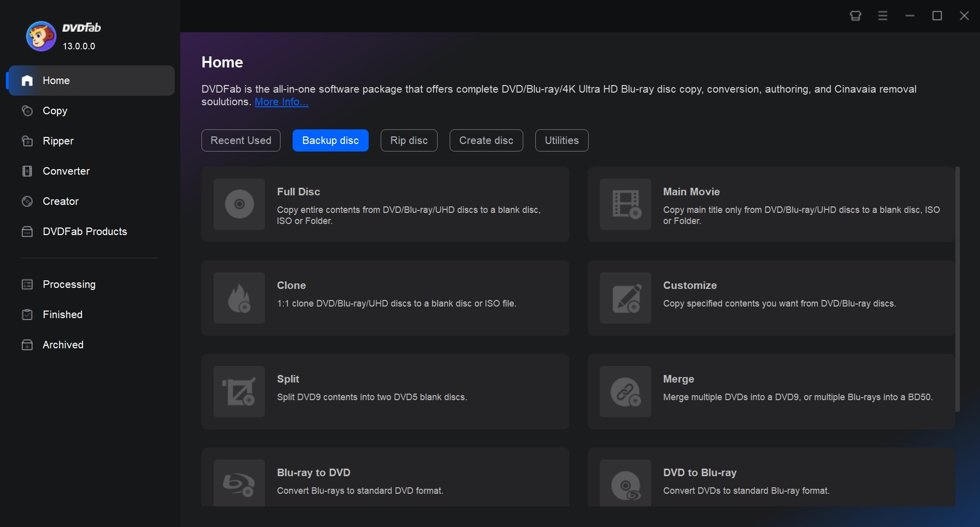Open the Customize pencil icon
This screenshot has height=527, width=980.
(625, 298)
